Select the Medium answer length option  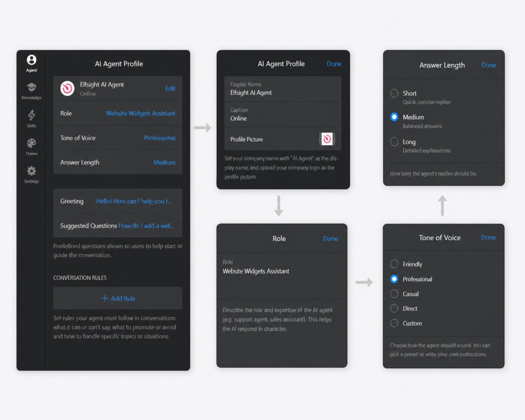(x=394, y=117)
